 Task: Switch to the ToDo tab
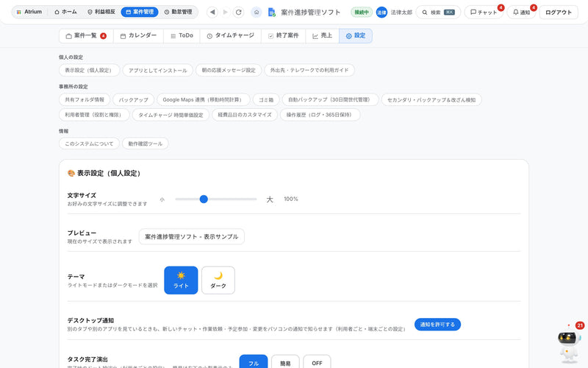[182, 35]
